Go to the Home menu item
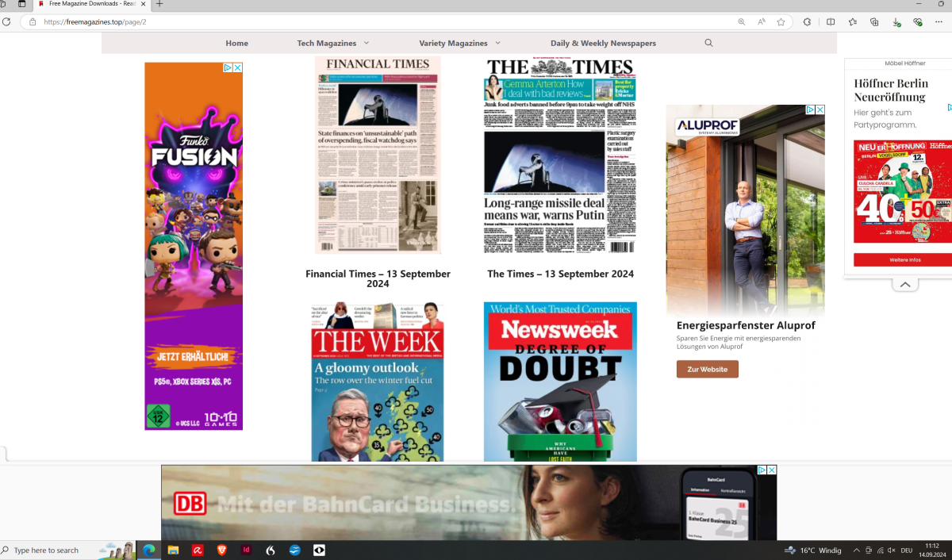The width and height of the screenshot is (952, 560). pos(236,43)
